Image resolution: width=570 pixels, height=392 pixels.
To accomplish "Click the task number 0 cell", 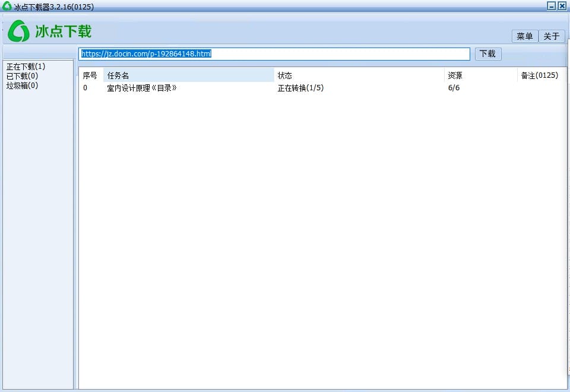I will tap(85, 88).
